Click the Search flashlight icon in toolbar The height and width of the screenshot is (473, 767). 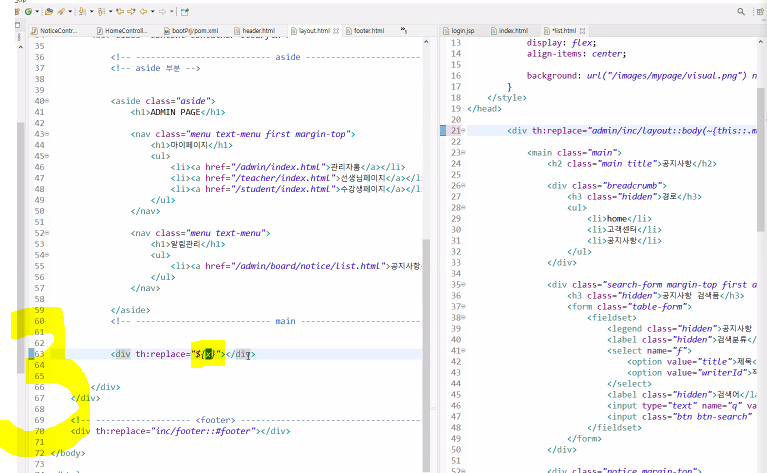tap(61, 12)
